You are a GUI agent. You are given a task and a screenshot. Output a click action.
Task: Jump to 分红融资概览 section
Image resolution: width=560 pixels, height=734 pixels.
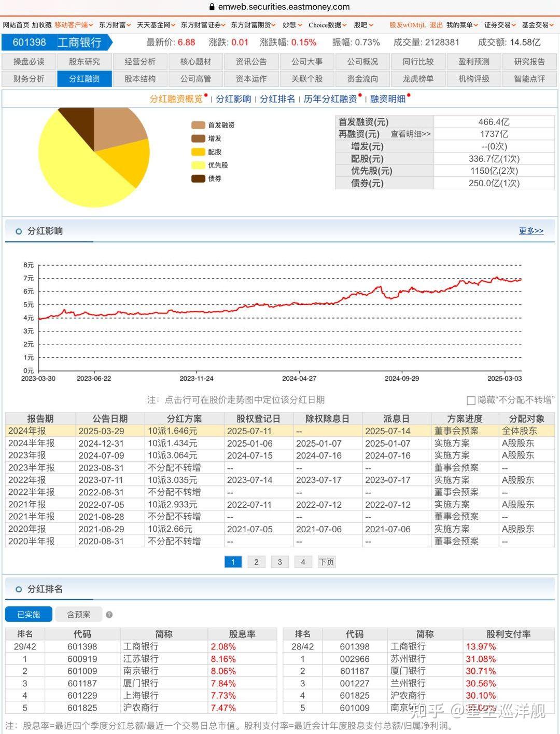pyautogui.click(x=176, y=99)
